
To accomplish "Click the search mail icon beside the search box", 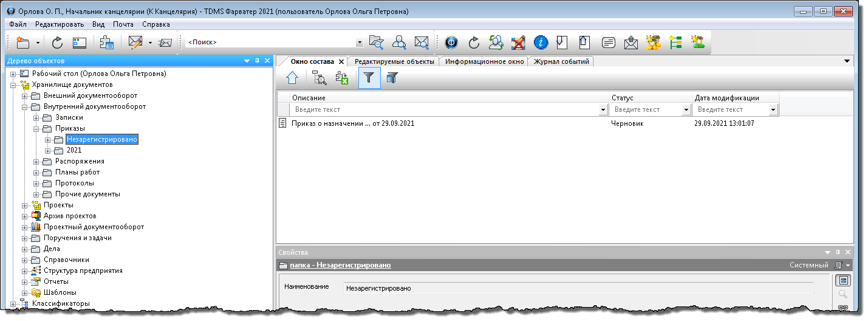I will (x=421, y=43).
